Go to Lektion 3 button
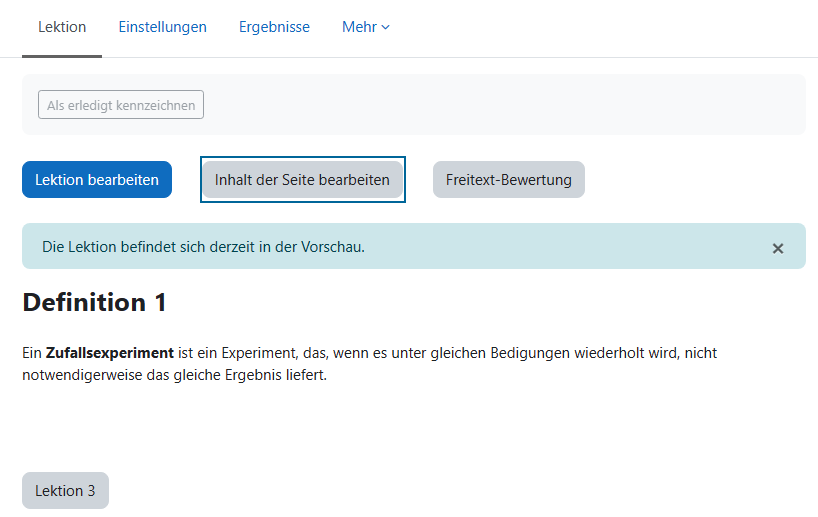Screen dimensions: 818x517 pyautogui.click(x=65, y=490)
